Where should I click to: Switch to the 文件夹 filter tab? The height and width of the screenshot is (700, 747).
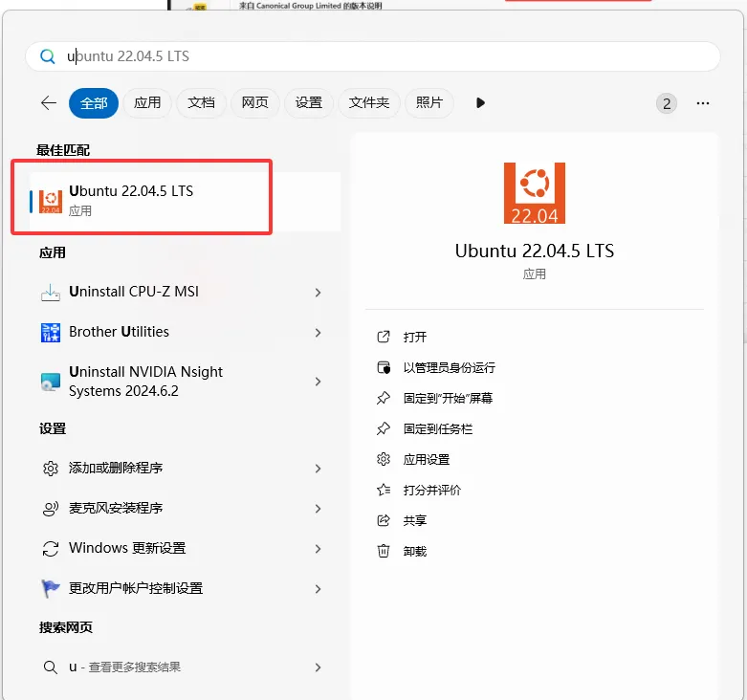point(369,103)
